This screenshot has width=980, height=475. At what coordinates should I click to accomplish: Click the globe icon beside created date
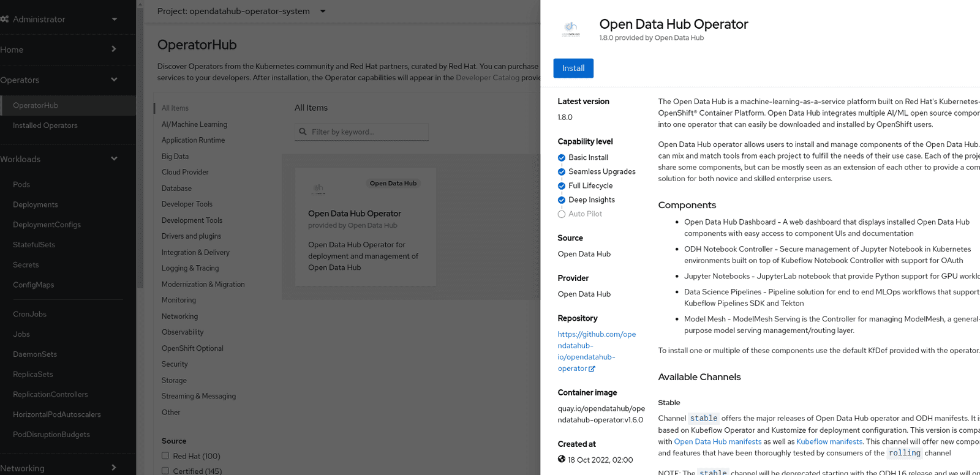pyautogui.click(x=562, y=459)
